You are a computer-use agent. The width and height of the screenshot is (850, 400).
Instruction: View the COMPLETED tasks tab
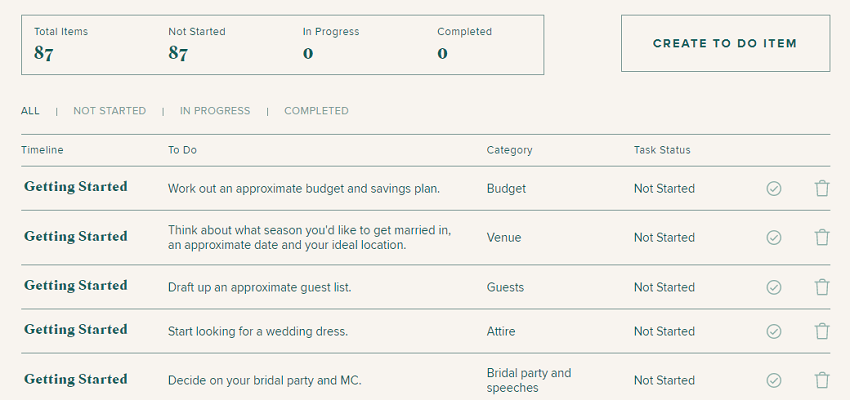(316, 111)
